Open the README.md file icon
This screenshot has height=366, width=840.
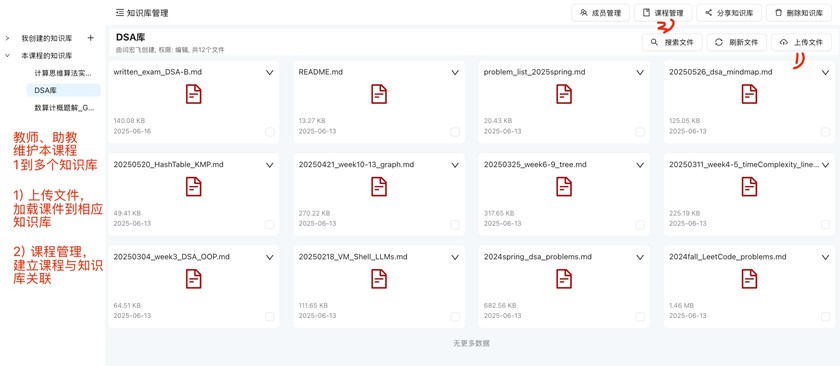[x=379, y=95]
